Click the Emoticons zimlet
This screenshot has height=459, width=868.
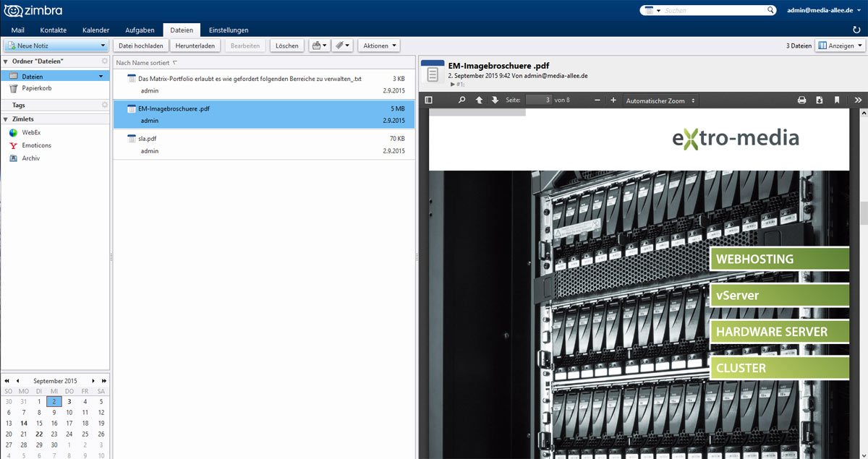36,145
